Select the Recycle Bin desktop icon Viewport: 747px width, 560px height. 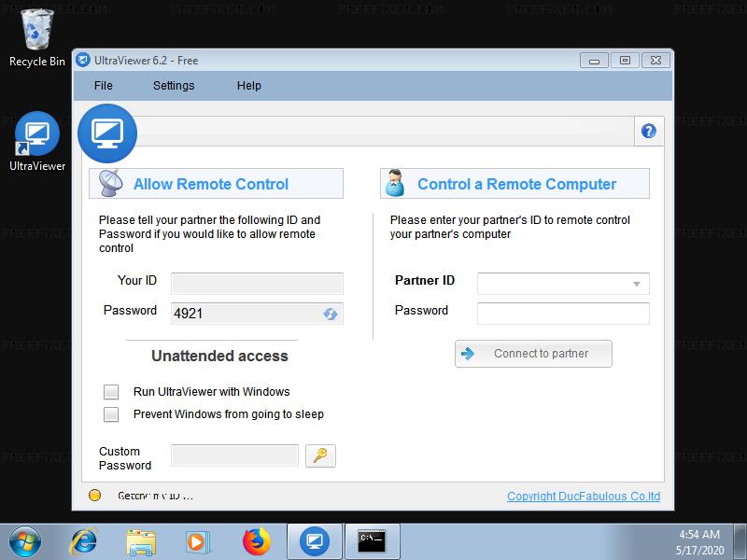click(37, 38)
